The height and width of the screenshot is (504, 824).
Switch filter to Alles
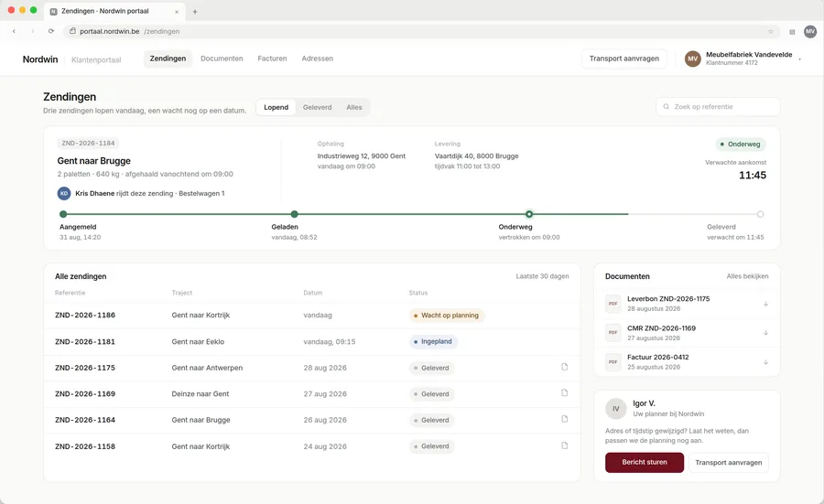click(353, 107)
